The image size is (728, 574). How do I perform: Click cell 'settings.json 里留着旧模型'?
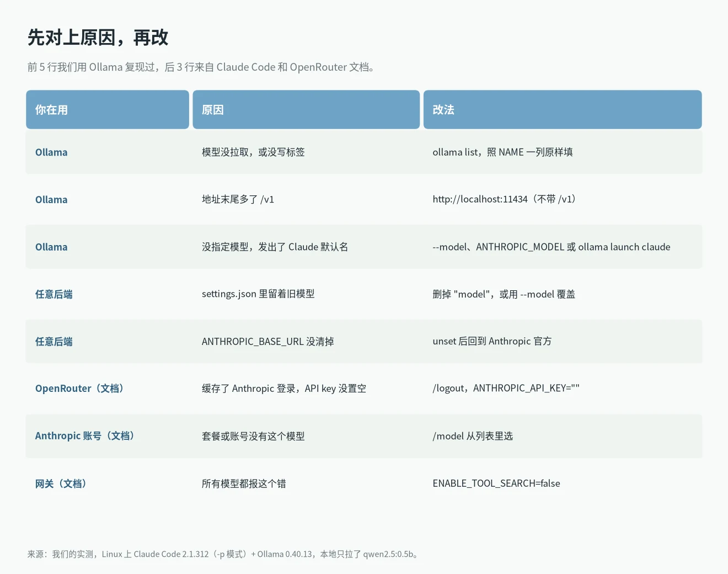(x=258, y=294)
